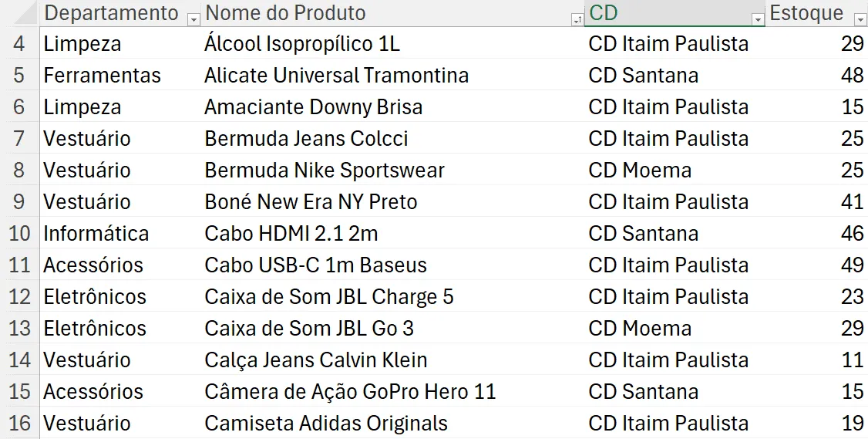Select the Álcool Isopropílico 1L cell
This screenshot has width=868, height=439.
pyautogui.click(x=392, y=43)
